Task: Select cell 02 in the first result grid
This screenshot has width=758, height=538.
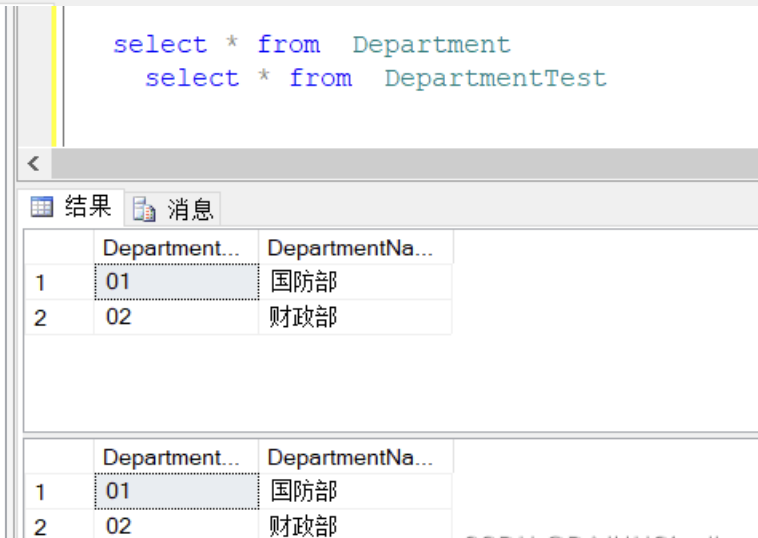Action: (x=176, y=317)
